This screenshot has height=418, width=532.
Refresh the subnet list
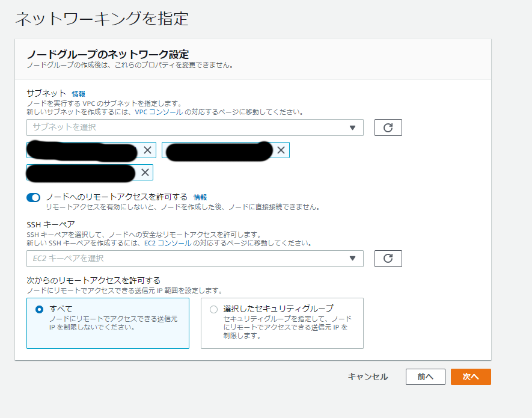click(x=388, y=128)
